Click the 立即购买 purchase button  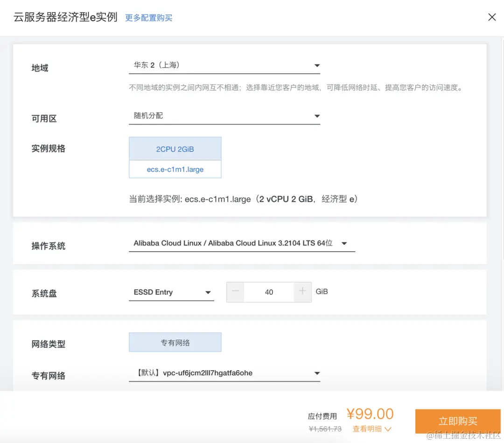[x=457, y=421]
